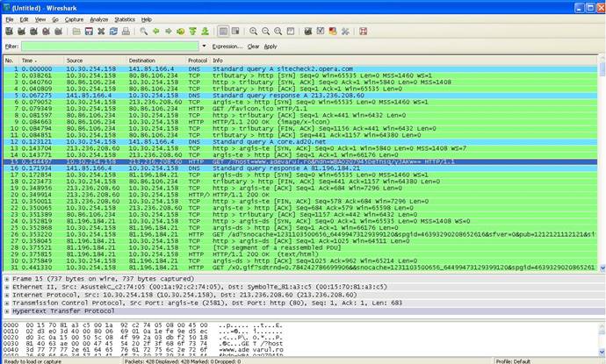The image size is (606, 364).
Task: Sort packets by Source column
Action: [x=95, y=61]
